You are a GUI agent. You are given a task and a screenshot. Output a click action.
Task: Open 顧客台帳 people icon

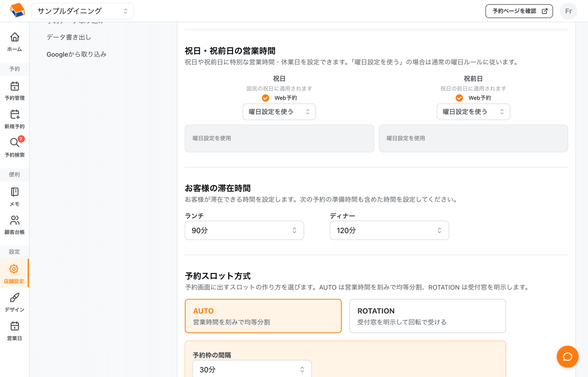pos(15,220)
